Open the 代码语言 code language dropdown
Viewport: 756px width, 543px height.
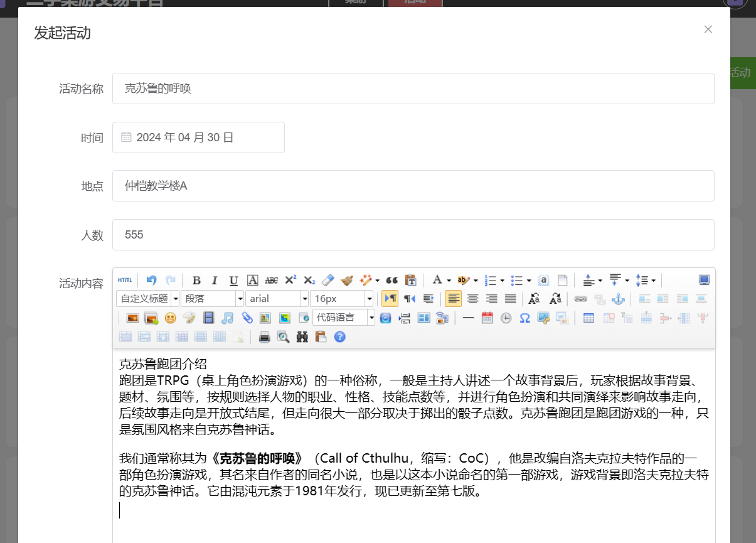(344, 318)
